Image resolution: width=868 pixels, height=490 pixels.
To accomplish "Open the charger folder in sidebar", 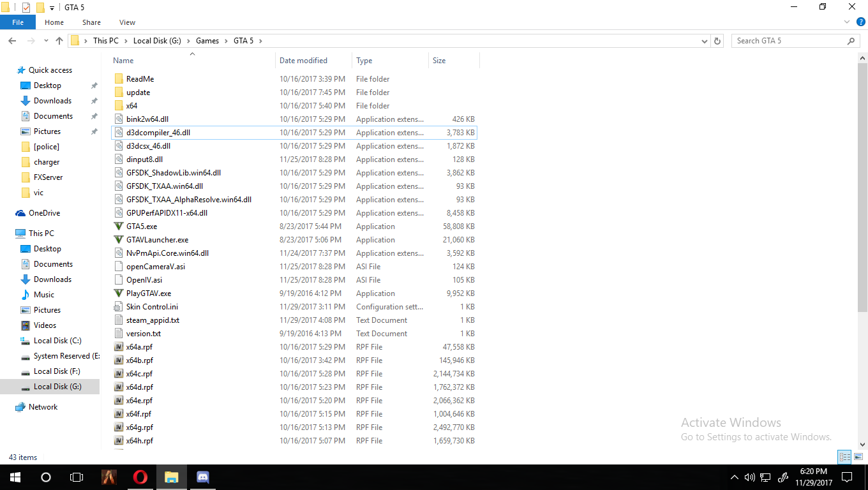I will tap(47, 162).
